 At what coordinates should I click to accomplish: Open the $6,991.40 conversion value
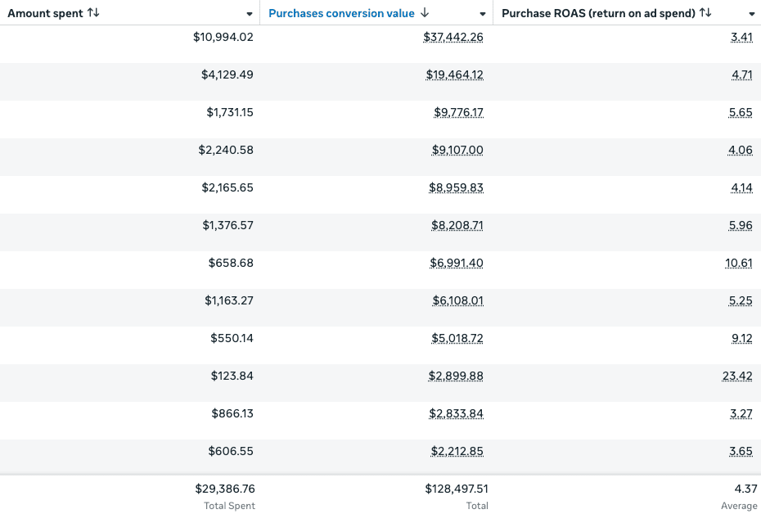(x=457, y=263)
